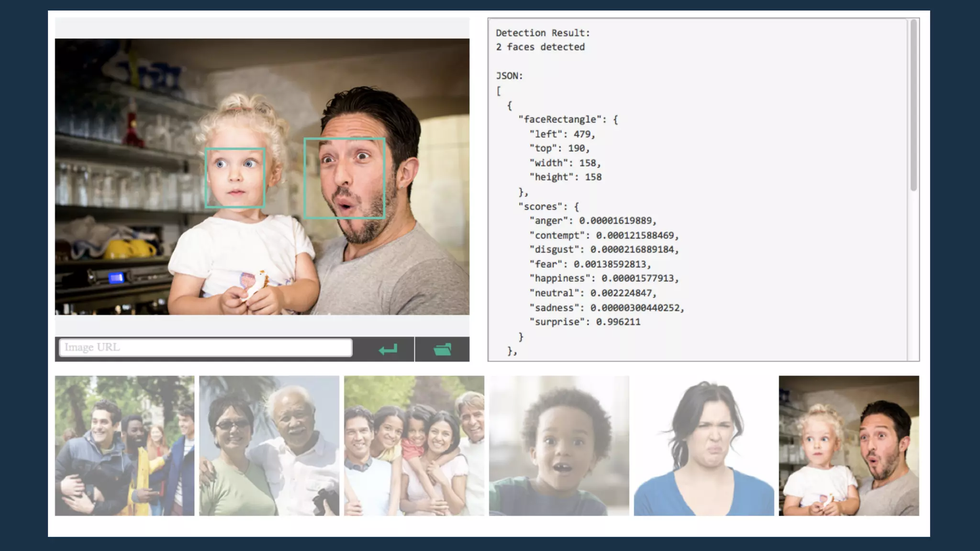Screen dimensions: 980x551
Task: Click the "2 faces detected" text
Action: (540, 47)
